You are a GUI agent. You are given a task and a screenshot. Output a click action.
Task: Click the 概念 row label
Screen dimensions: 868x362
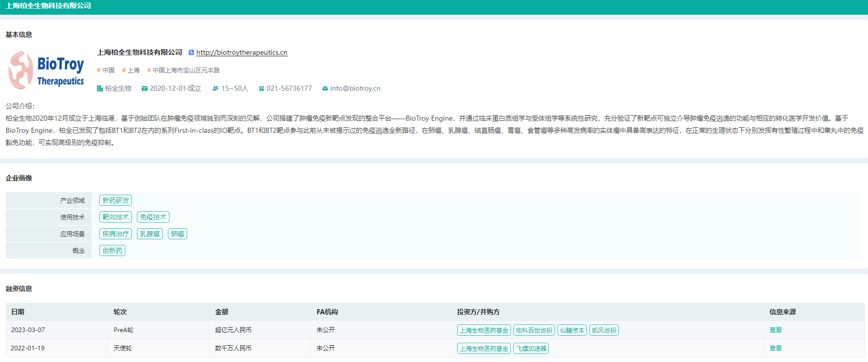pyautogui.click(x=79, y=251)
